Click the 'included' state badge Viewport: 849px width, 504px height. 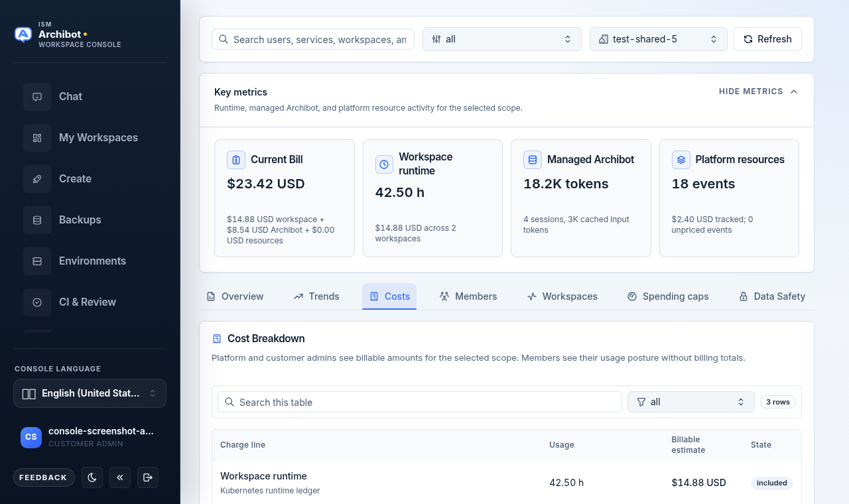pyautogui.click(x=772, y=483)
